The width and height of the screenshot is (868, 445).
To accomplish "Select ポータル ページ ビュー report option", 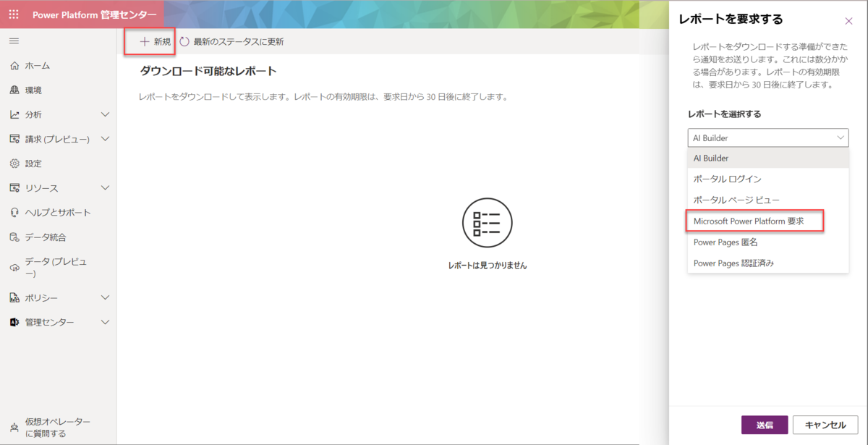I will coord(767,200).
